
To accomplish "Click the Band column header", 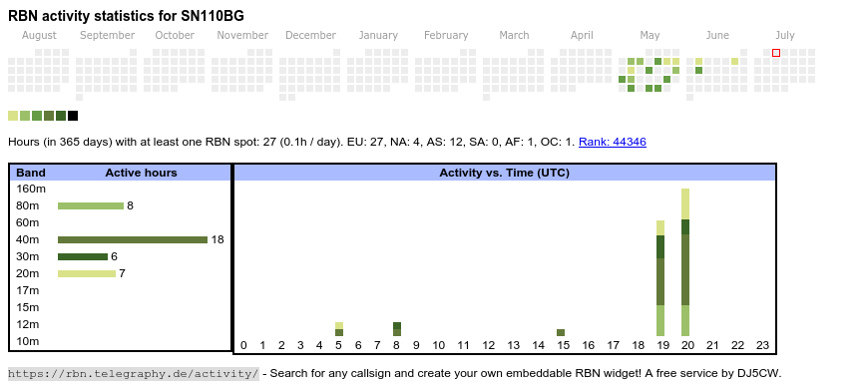I will click(31, 173).
